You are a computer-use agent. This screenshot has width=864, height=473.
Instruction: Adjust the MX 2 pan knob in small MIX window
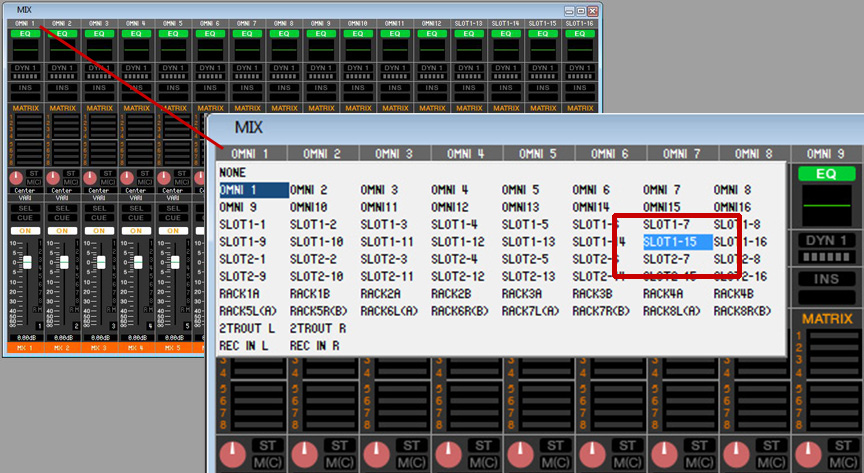53,178
